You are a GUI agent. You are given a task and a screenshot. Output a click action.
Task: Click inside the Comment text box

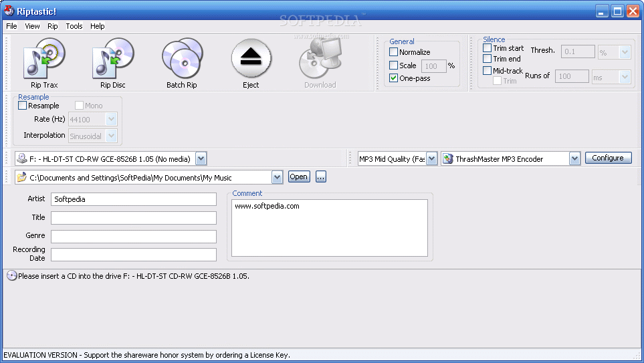click(x=330, y=228)
